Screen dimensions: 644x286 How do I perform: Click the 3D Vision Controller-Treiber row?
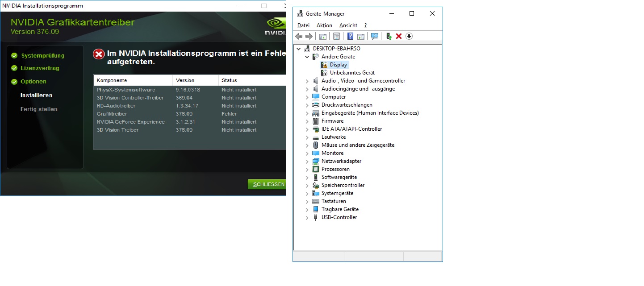[x=189, y=98]
